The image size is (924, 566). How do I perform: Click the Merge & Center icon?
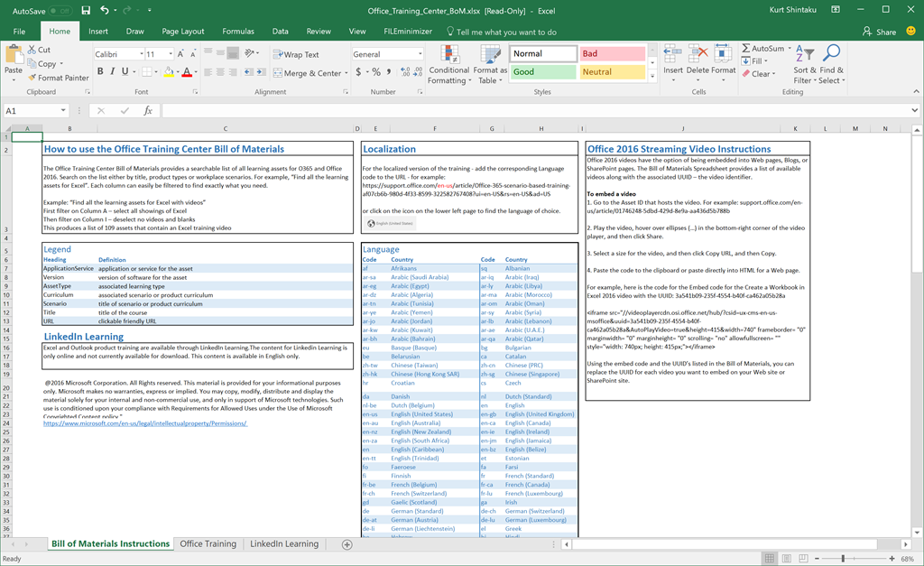coord(277,73)
